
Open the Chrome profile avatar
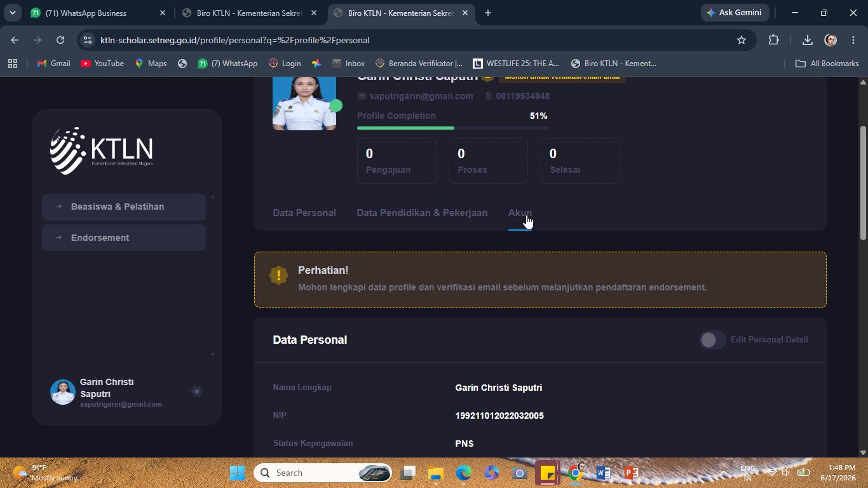click(831, 40)
